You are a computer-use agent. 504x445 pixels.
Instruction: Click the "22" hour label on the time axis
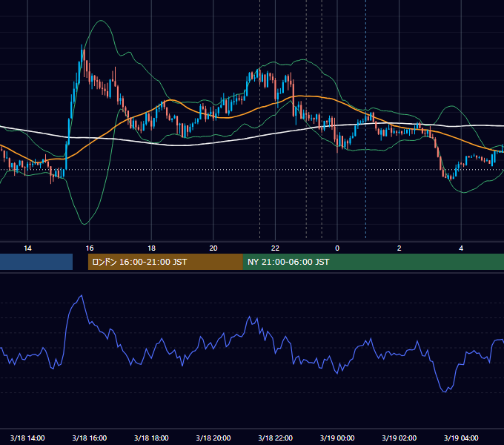pyautogui.click(x=275, y=248)
